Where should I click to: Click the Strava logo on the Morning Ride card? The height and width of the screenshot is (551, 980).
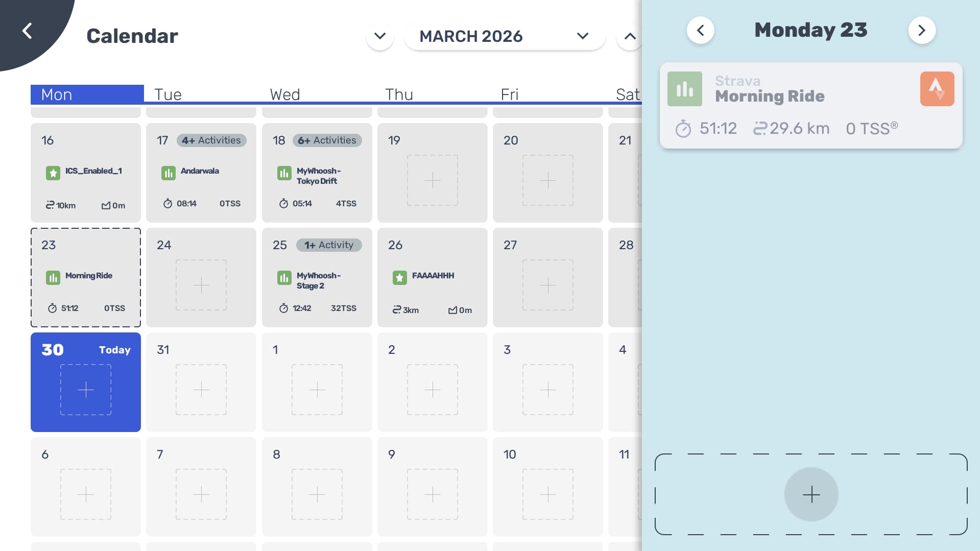click(x=937, y=88)
